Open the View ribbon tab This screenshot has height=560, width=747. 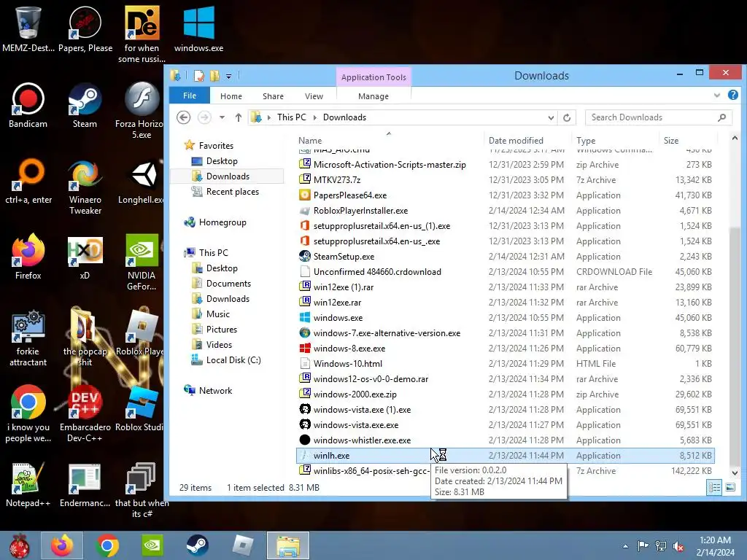point(314,96)
